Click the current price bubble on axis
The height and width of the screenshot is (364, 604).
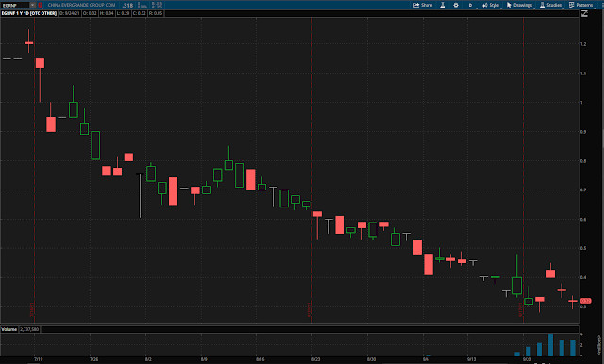click(586, 301)
